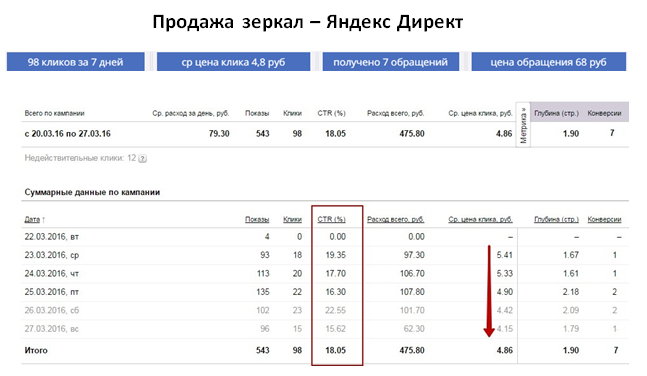The width and height of the screenshot is (647, 376).
Task: Sort by the underlined CTR (%) header
Action: [x=331, y=220]
